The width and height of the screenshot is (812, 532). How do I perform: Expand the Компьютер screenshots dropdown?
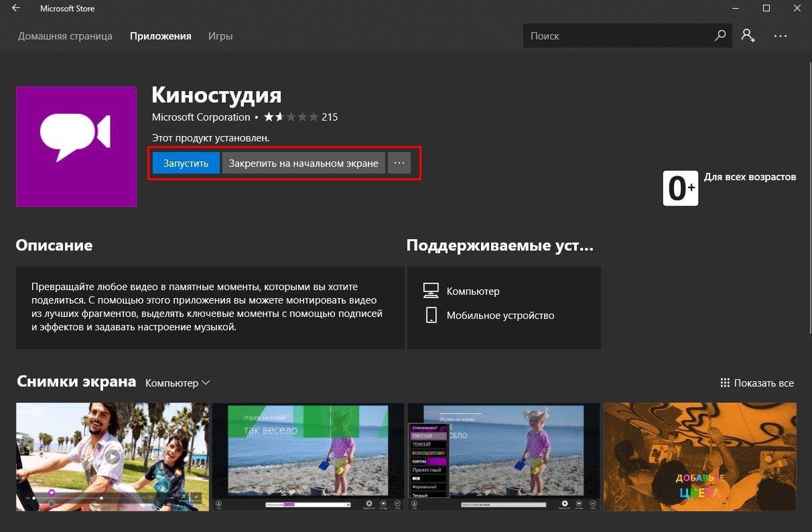click(x=178, y=383)
